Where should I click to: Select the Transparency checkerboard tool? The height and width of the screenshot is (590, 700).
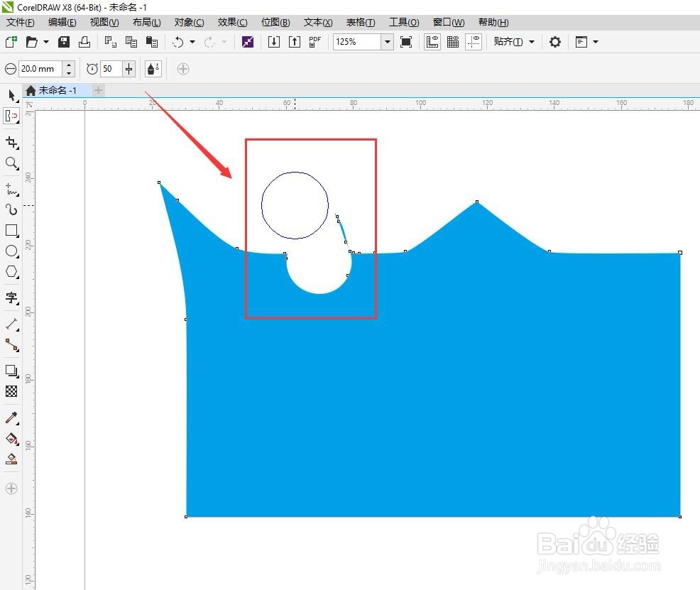pyautogui.click(x=11, y=391)
